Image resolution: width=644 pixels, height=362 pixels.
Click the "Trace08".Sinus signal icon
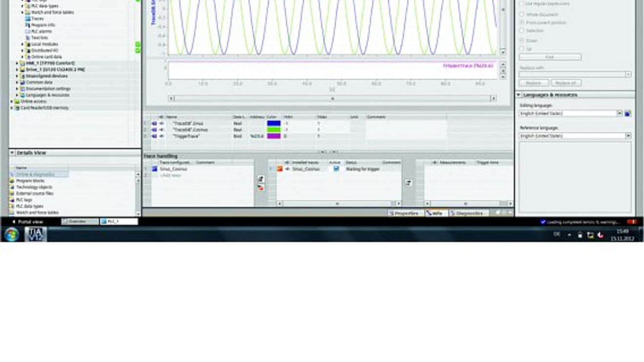[154, 123]
